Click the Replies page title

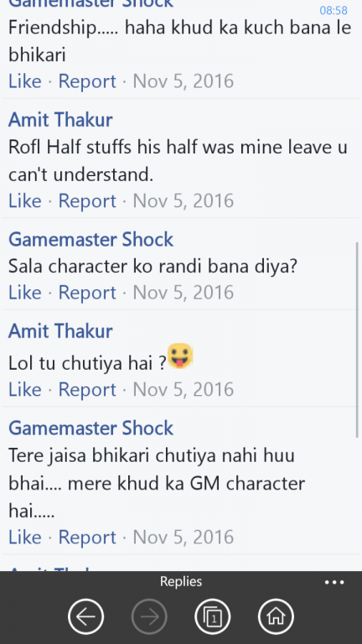point(181,582)
